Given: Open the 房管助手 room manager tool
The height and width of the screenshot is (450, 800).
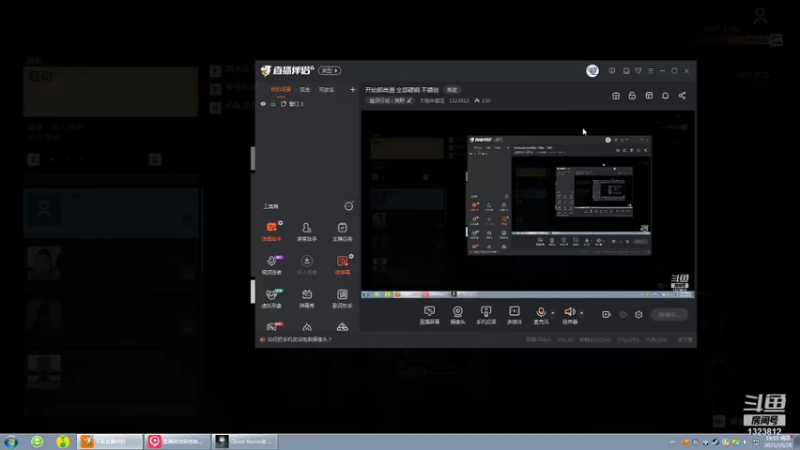Looking at the screenshot, I should (x=307, y=231).
